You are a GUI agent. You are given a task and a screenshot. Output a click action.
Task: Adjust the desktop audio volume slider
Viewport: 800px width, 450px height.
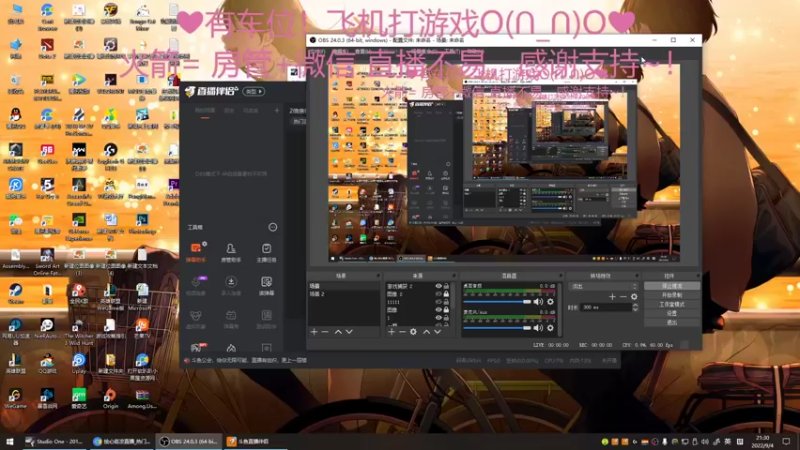pos(497,302)
